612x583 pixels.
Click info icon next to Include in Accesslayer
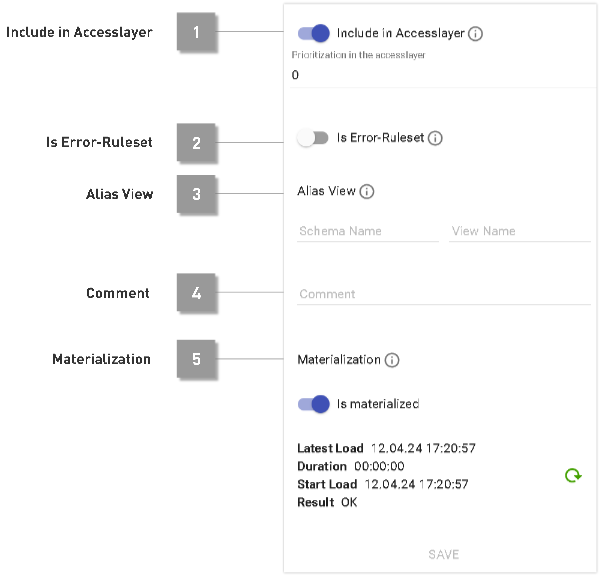(476, 33)
